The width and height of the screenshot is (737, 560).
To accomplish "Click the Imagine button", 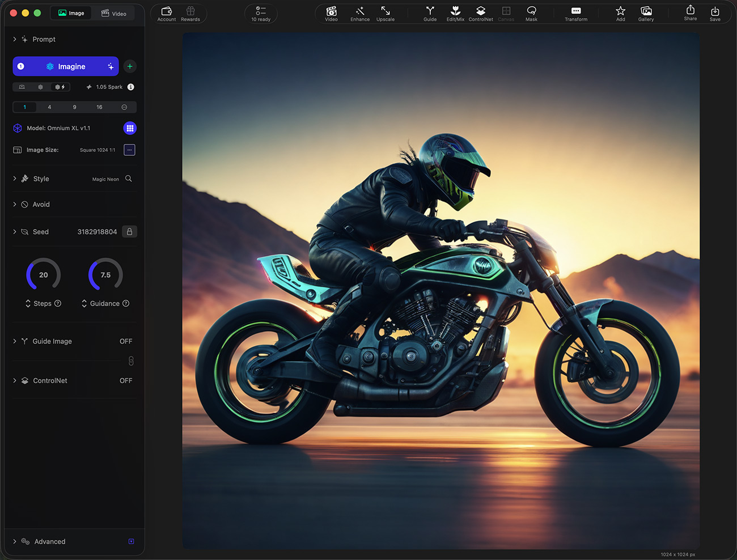I will [x=66, y=66].
